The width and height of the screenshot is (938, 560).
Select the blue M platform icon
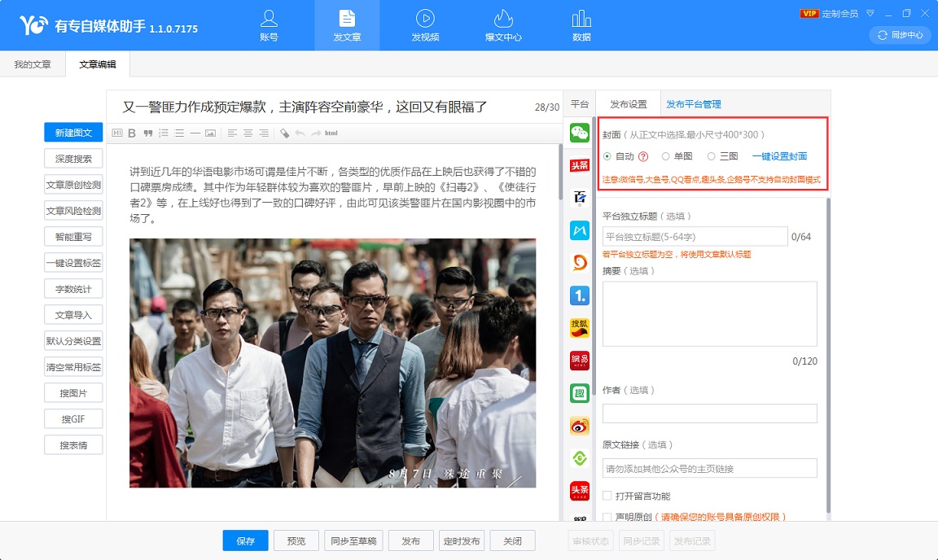pos(579,230)
